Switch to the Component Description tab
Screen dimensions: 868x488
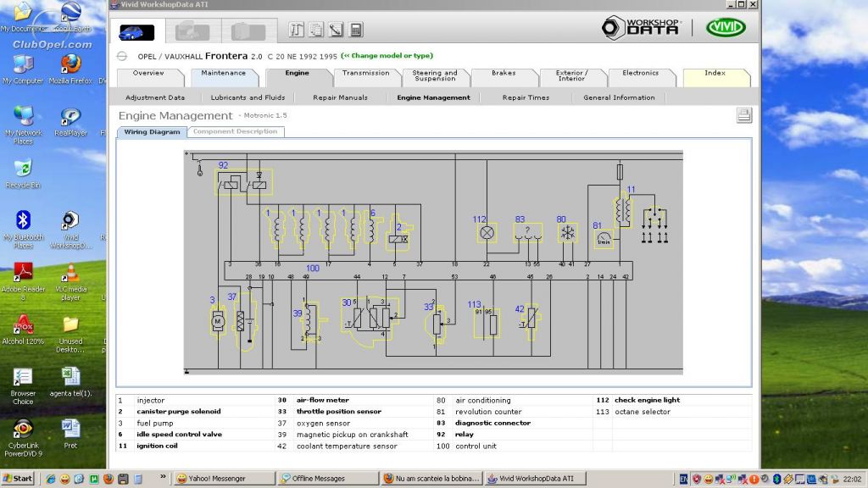(x=236, y=131)
